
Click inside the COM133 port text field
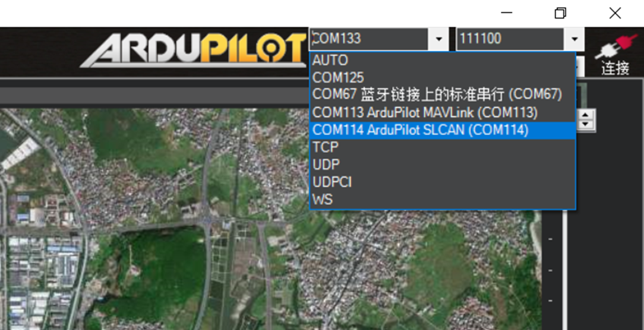coord(369,39)
